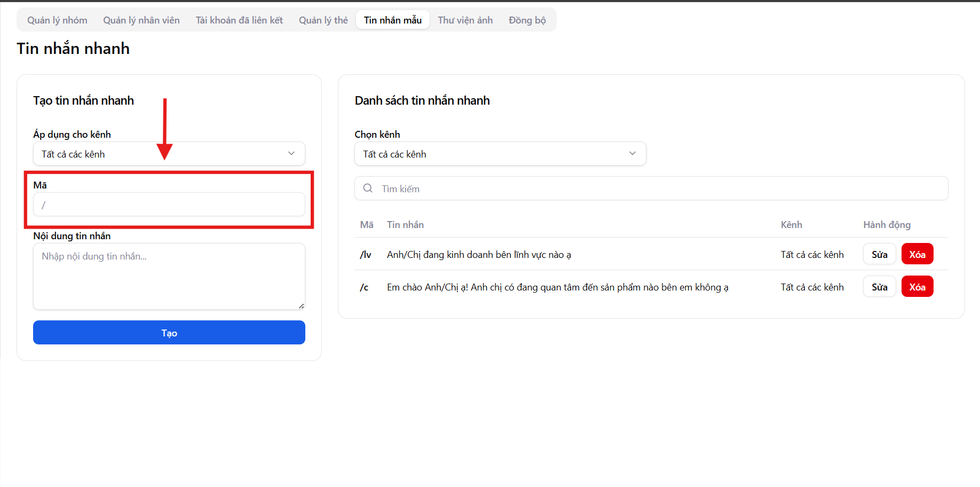Image resolution: width=980 pixels, height=487 pixels.
Task: Switch to the Quản lý nhóm tab
Action: (x=57, y=20)
